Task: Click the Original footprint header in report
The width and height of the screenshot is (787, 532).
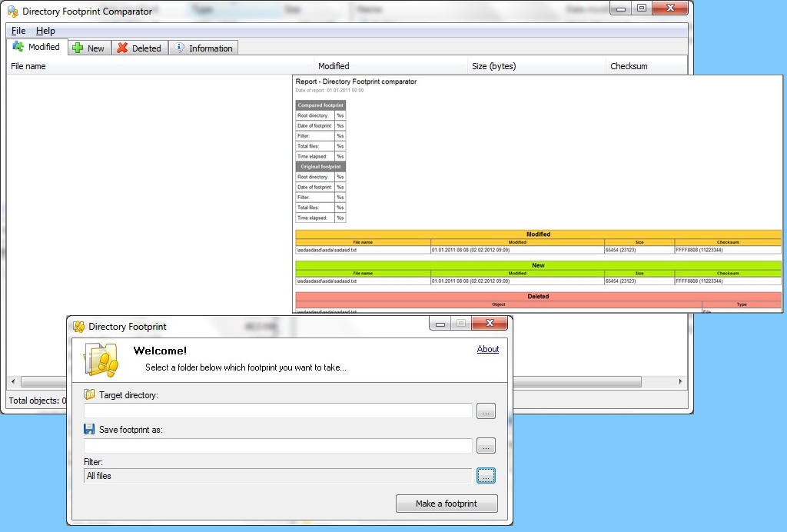Action: pos(320,167)
